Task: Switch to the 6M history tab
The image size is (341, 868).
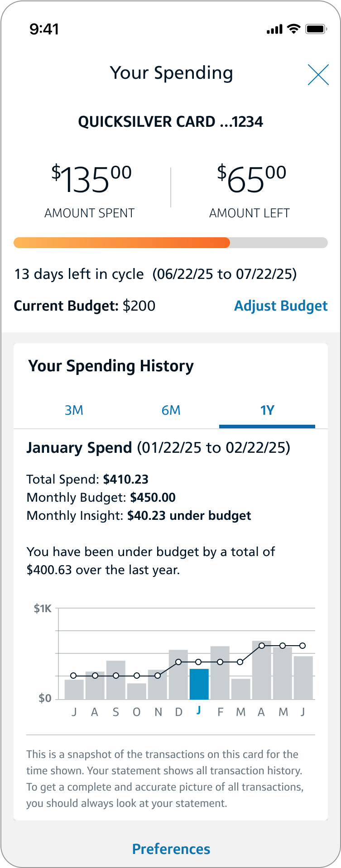Action: click(x=171, y=410)
